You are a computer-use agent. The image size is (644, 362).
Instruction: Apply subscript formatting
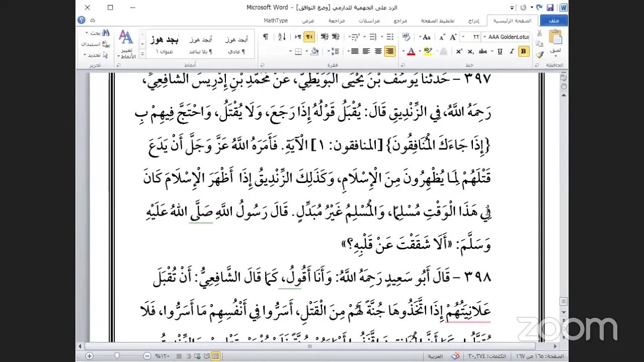pos(470,51)
